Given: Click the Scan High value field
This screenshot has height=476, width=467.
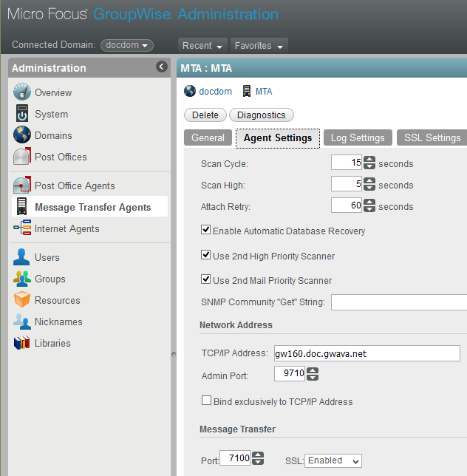Looking at the screenshot, I should [x=347, y=183].
